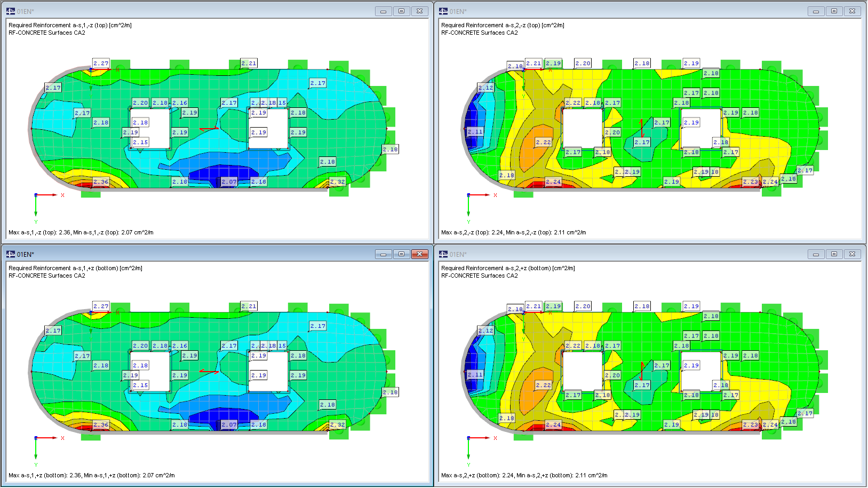Image resolution: width=868 pixels, height=488 pixels.
Task: Select the 2.27 value label in a-s,1,-z (top) view
Action: tap(101, 64)
